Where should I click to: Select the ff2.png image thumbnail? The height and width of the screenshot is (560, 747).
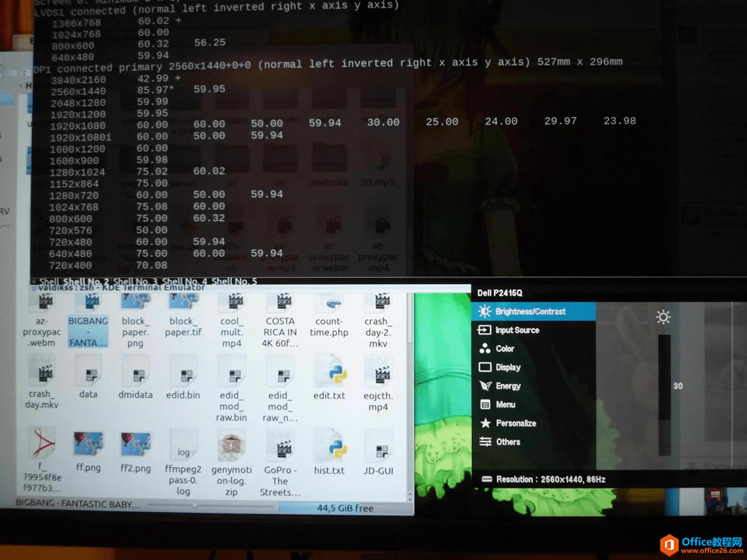pos(136,443)
